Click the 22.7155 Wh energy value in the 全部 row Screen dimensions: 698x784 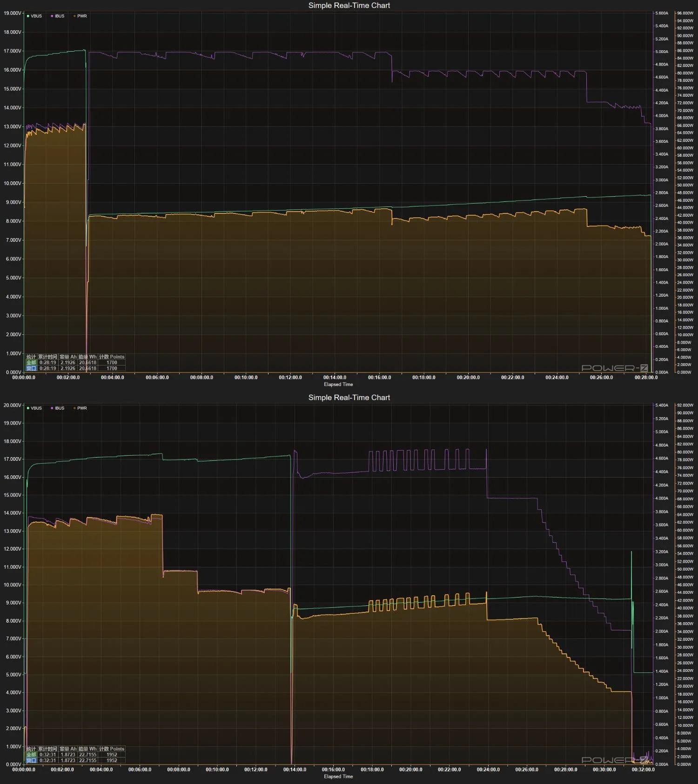(x=87, y=755)
